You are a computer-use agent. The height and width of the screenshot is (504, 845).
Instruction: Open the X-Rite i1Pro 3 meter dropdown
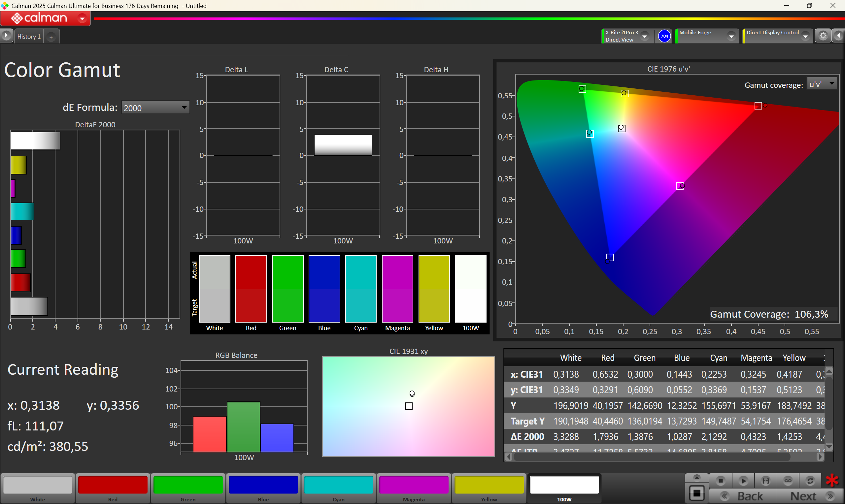pos(645,36)
